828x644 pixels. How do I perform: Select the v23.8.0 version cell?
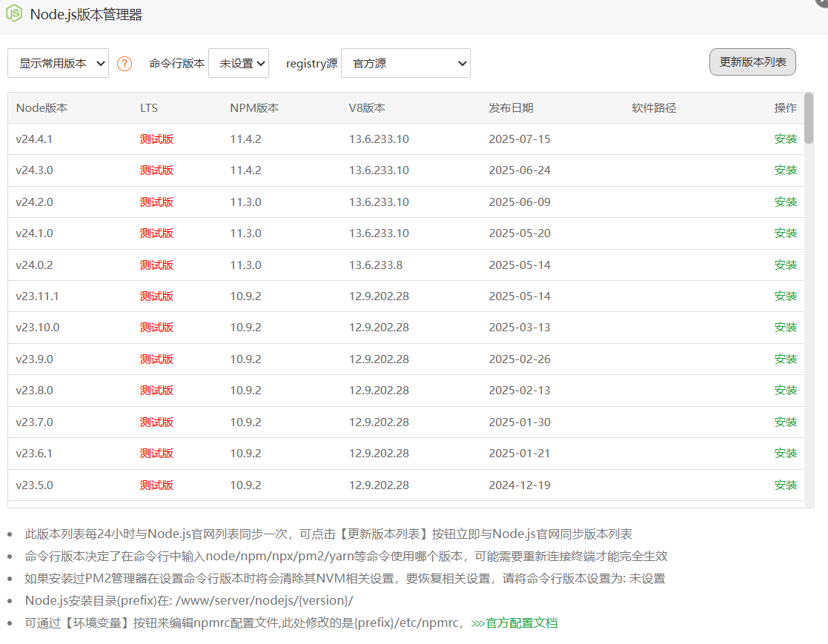pyautogui.click(x=34, y=390)
